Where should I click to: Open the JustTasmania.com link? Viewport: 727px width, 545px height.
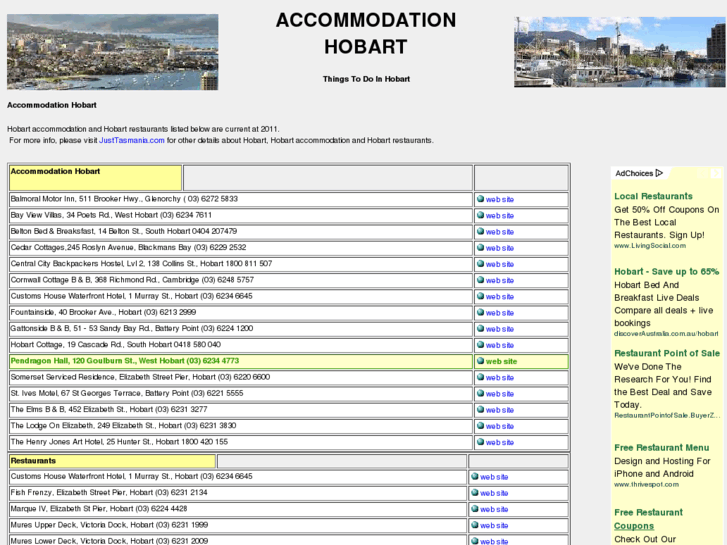point(132,140)
